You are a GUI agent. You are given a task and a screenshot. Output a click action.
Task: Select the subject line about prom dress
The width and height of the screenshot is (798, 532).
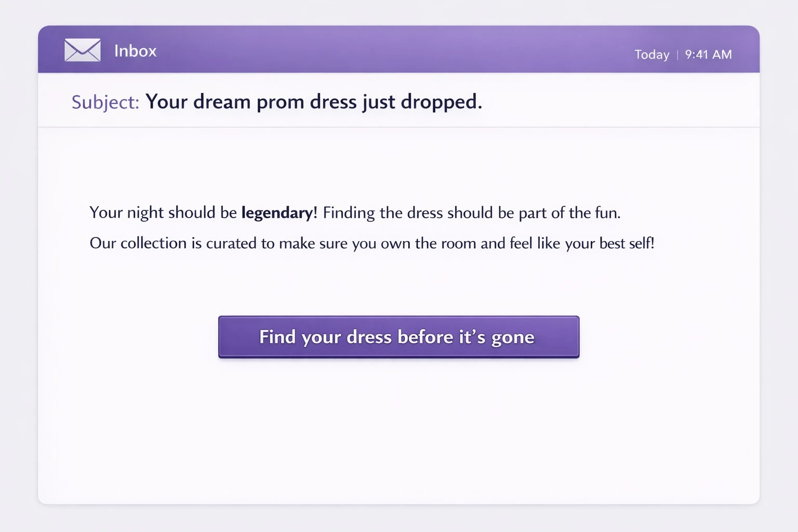tap(313, 102)
